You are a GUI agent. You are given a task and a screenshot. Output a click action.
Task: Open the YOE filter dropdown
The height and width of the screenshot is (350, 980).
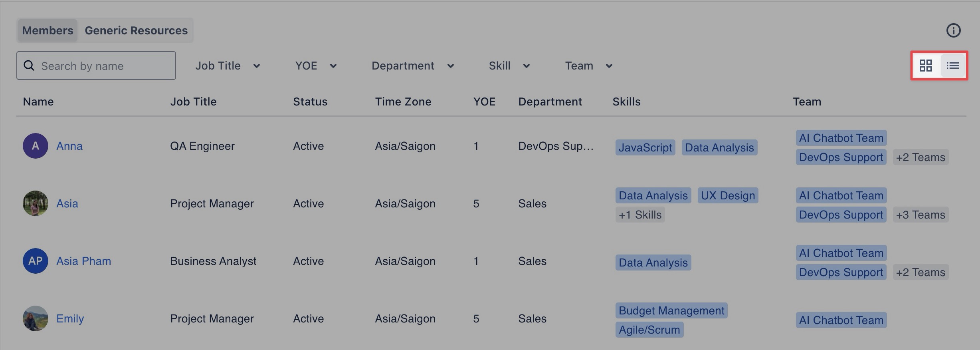pos(316,66)
